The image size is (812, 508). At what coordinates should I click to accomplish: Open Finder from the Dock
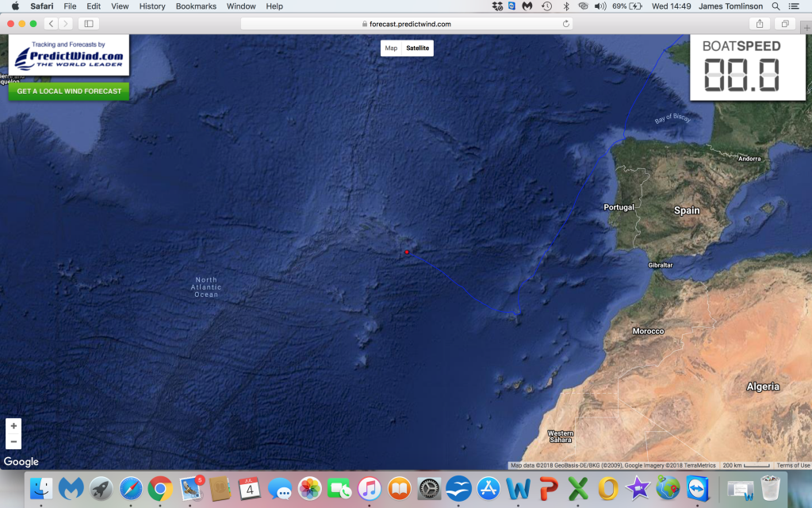pyautogui.click(x=41, y=488)
